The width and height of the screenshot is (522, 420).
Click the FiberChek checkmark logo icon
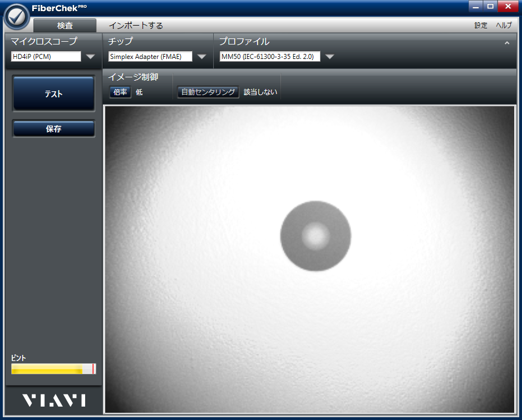(x=17, y=16)
